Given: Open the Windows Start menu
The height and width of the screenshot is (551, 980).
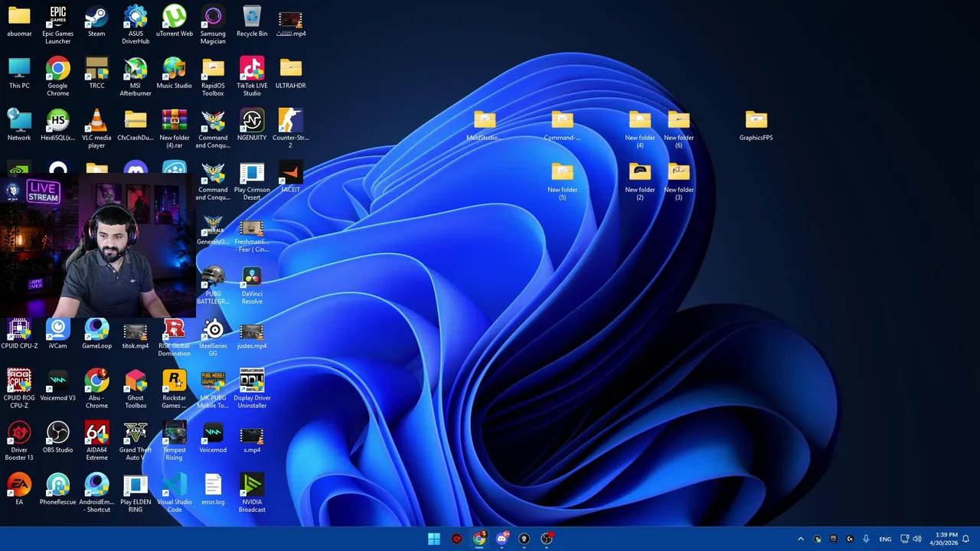Looking at the screenshot, I should [x=434, y=539].
